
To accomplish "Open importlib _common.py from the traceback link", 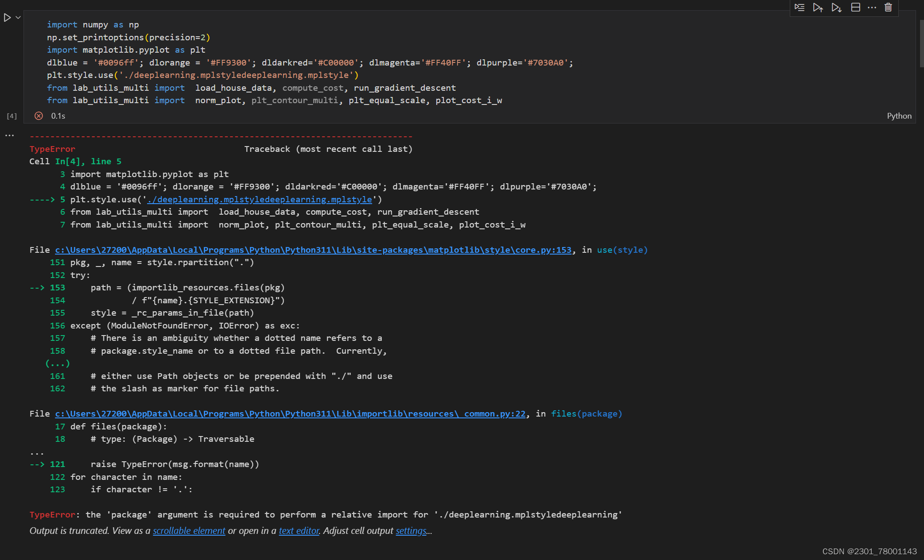I will 289,413.
